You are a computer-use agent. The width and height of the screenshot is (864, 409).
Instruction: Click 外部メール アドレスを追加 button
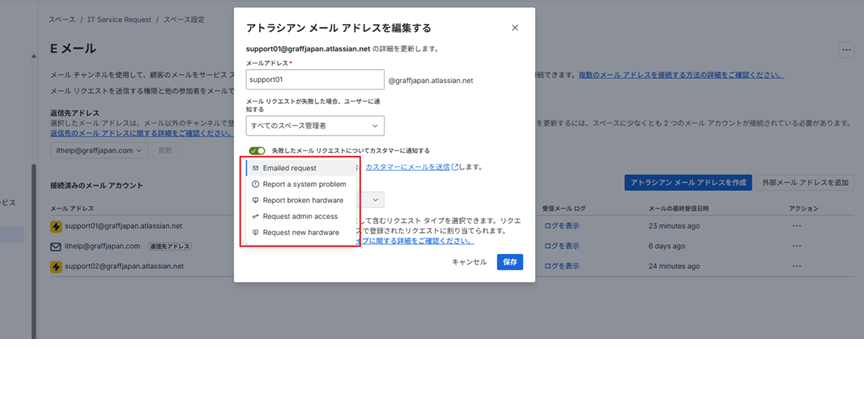pos(805,183)
